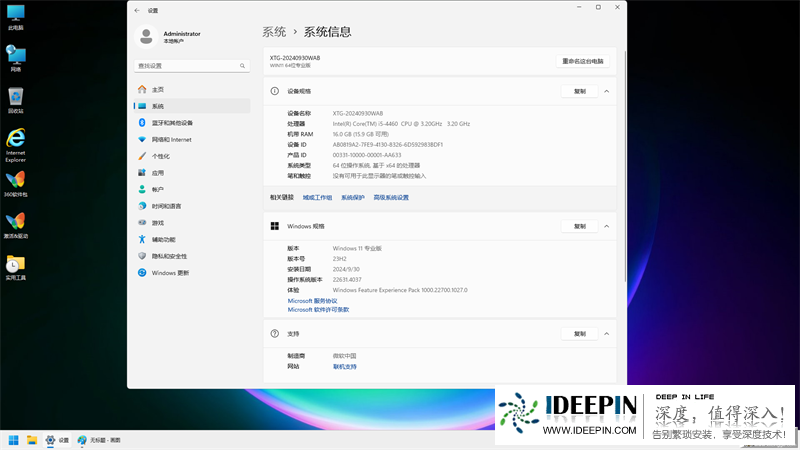Open the Microsoft 软件许可条款 link

(318, 310)
